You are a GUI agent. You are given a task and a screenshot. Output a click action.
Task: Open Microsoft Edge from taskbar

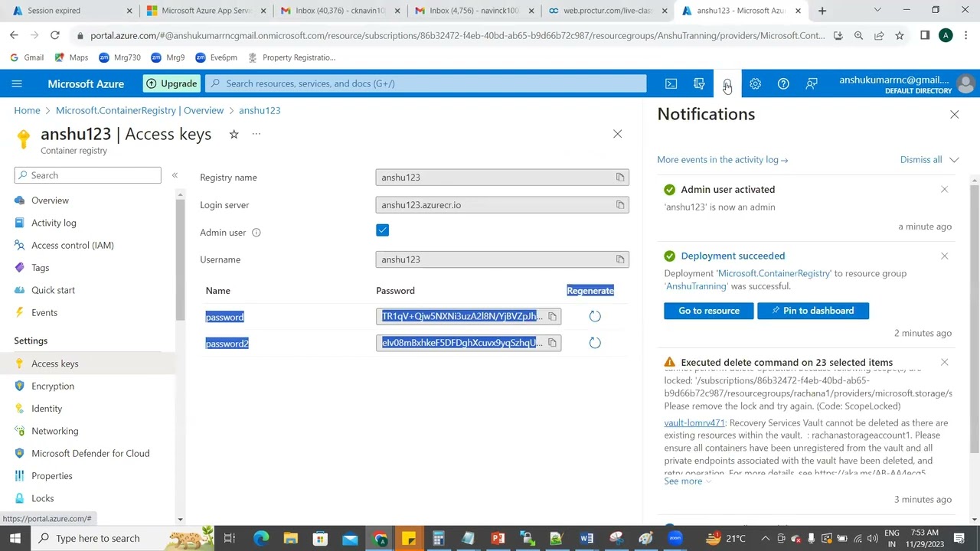point(261,538)
